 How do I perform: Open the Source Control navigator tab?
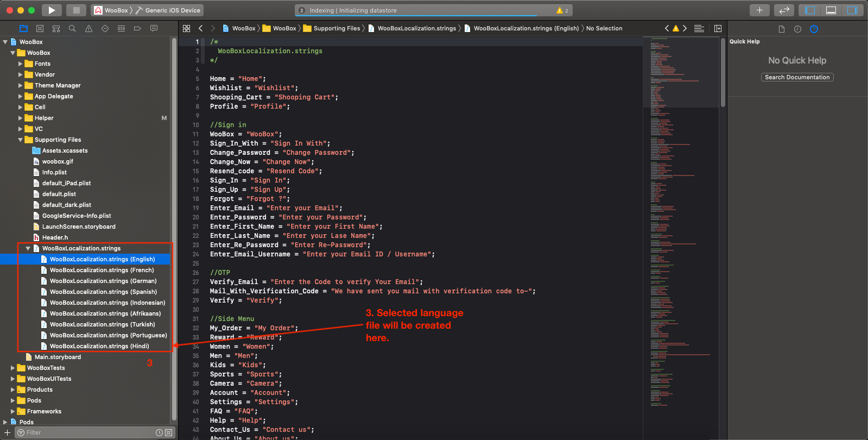click(40, 28)
